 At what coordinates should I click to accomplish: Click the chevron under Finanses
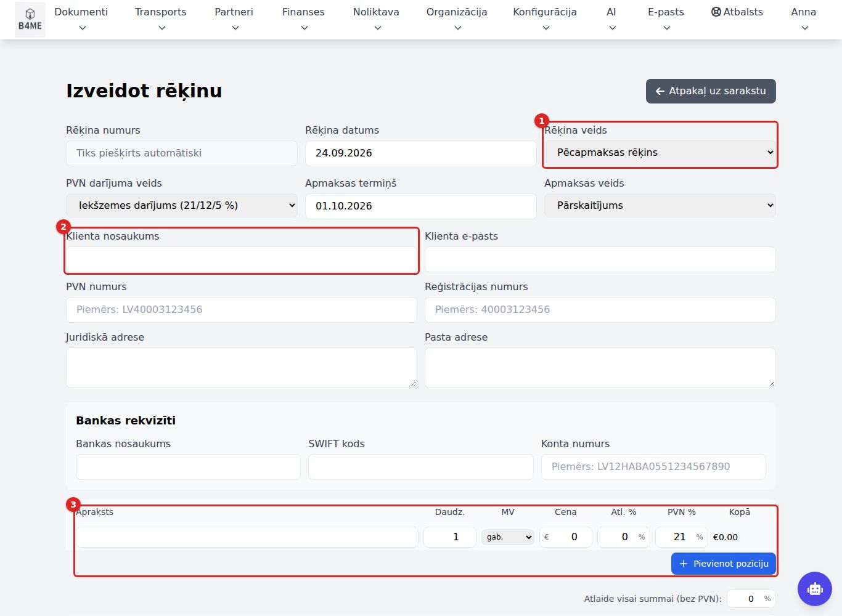point(304,28)
